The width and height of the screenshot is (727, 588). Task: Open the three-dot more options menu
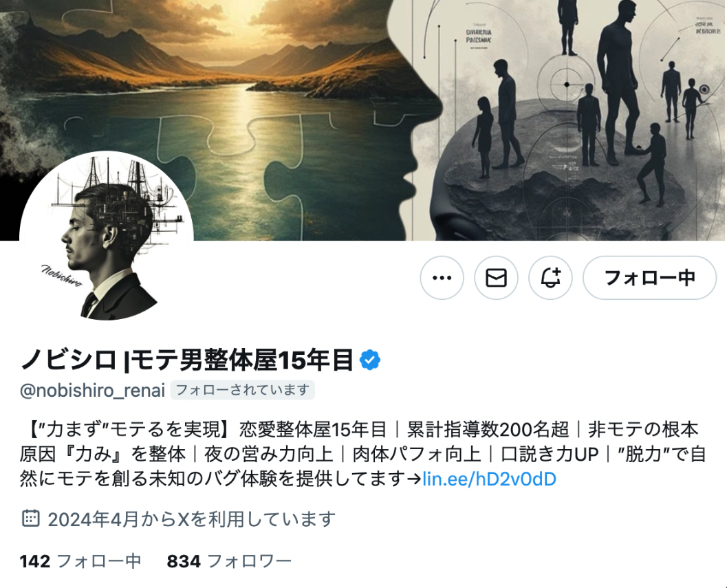(x=442, y=278)
